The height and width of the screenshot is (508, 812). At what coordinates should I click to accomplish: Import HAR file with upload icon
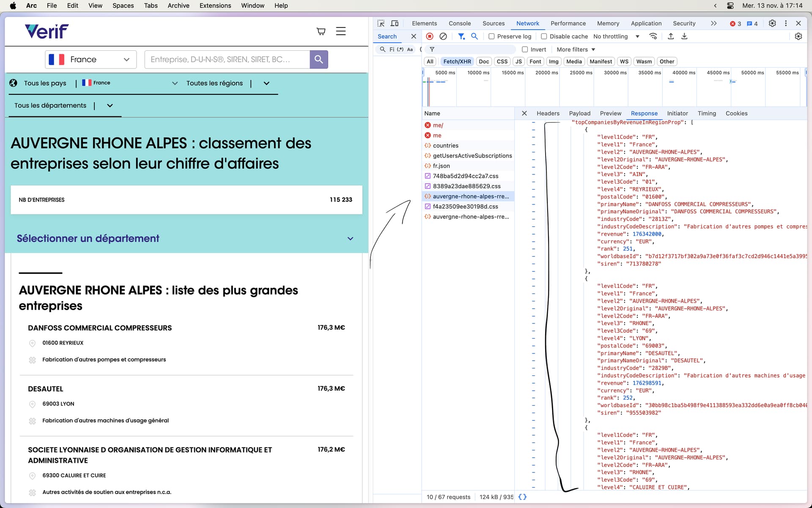coord(671,36)
